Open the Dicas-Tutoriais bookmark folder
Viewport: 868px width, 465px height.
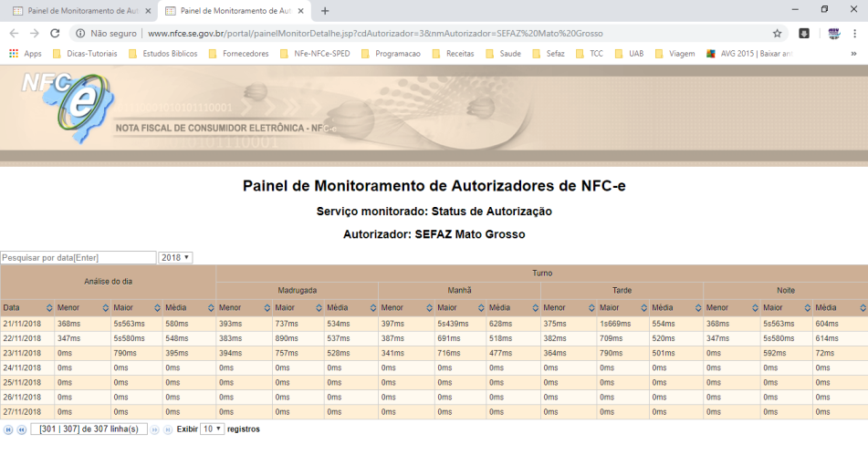click(85, 54)
